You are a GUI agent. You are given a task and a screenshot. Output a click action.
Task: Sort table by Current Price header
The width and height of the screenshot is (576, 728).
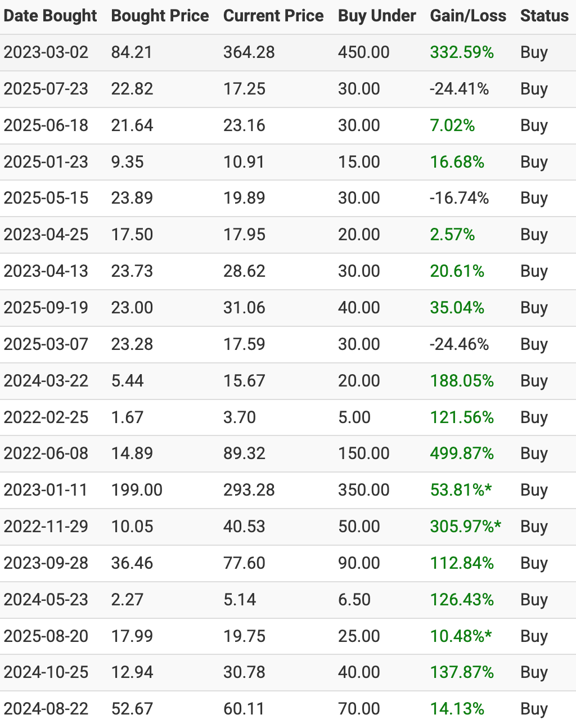coord(273,16)
